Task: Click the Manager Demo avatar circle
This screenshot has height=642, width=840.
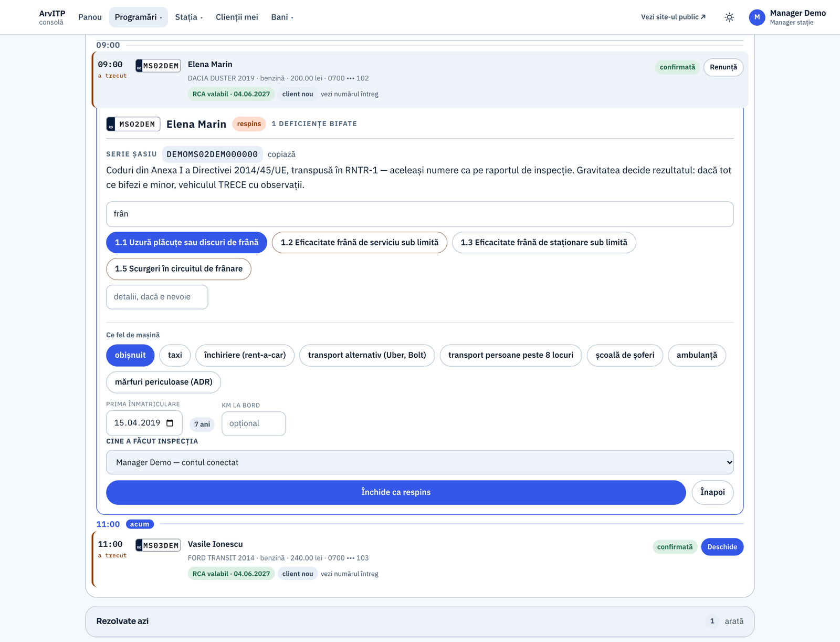Action: tap(757, 17)
